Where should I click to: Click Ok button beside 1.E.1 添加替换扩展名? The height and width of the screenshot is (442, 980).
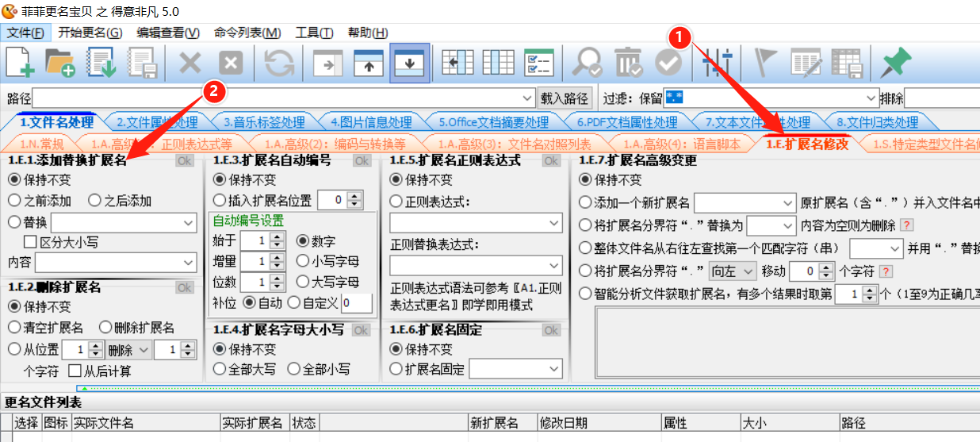click(185, 161)
